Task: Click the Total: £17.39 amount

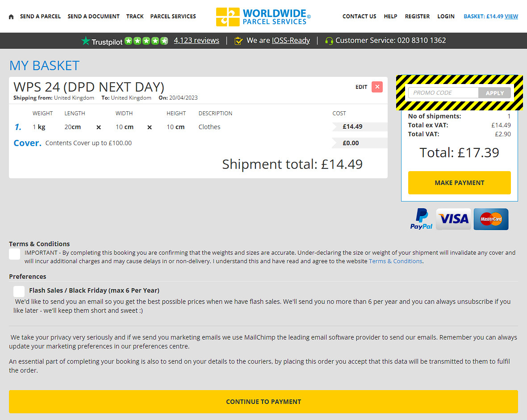Action: pyautogui.click(x=459, y=153)
